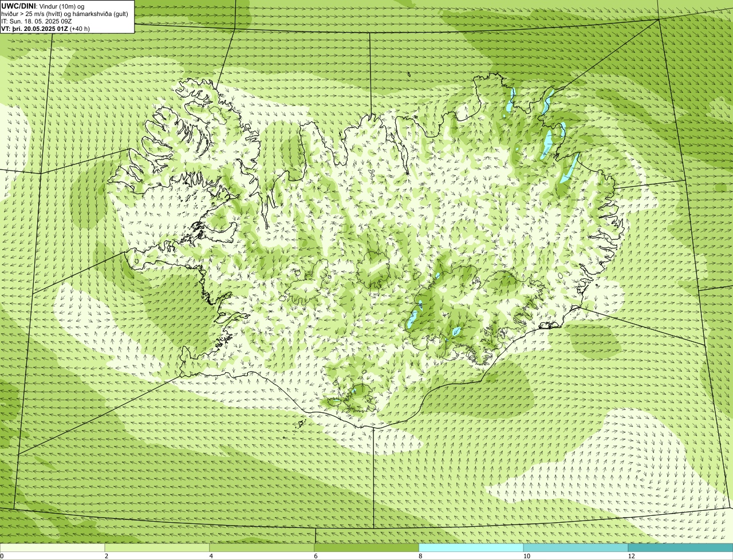Click the colorbar tick label '8'

[x=420, y=556]
